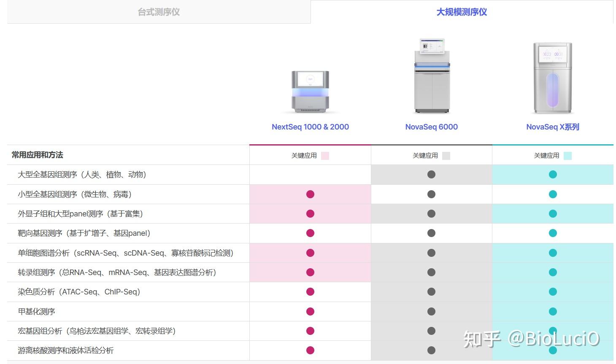Click 转录组测序 row label

click(117, 272)
